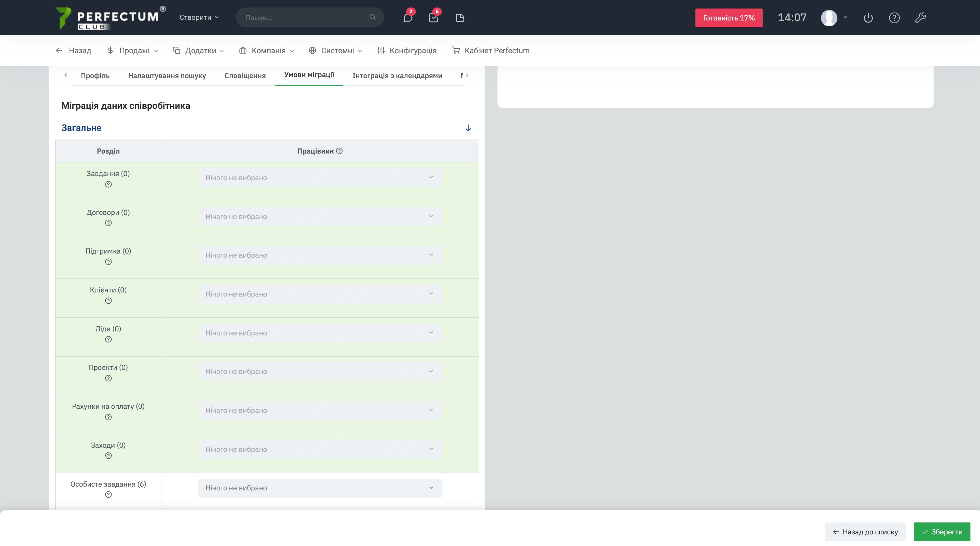Switch to the Сповіщення tab
Screen dimensions: 980x546
pyautogui.click(x=245, y=76)
